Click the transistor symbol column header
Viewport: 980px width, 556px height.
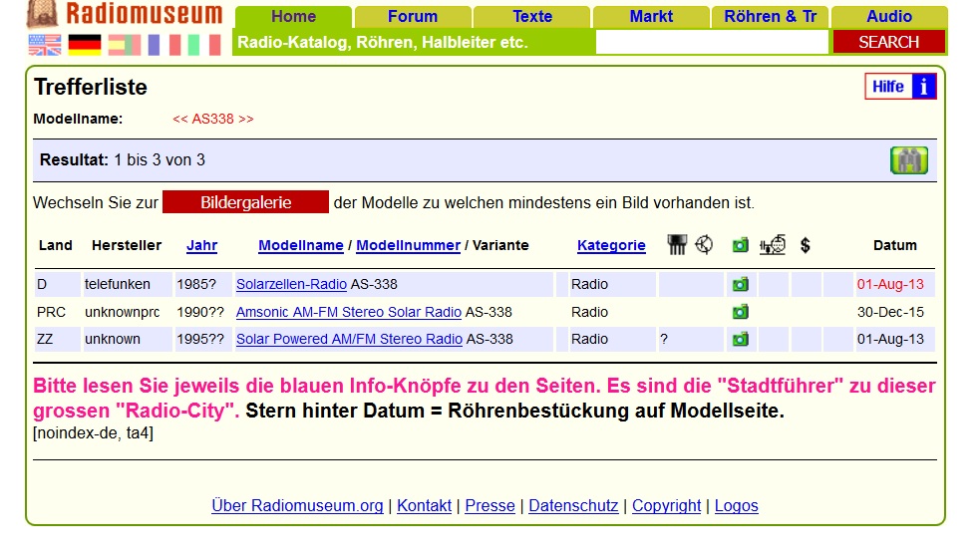tap(704, 245)
